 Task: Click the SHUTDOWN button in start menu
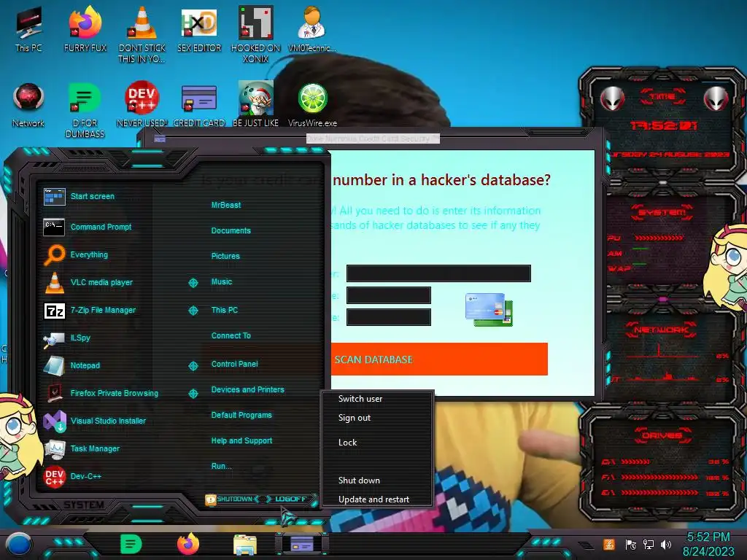234,499
